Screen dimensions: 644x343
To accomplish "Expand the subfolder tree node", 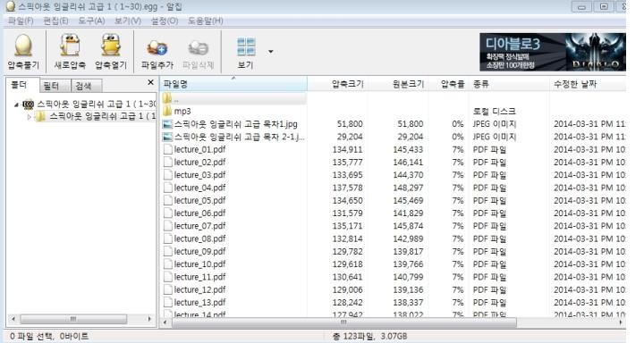I will [30, 117].
